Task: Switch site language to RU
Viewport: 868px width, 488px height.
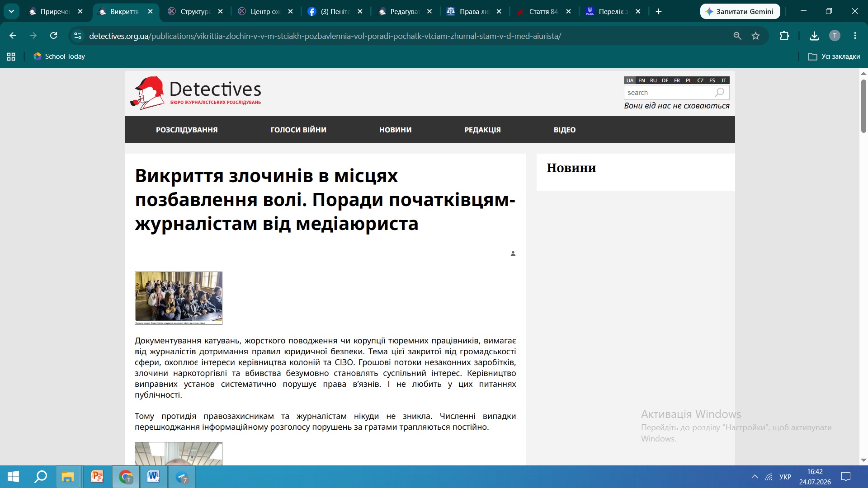Action: 653,80
